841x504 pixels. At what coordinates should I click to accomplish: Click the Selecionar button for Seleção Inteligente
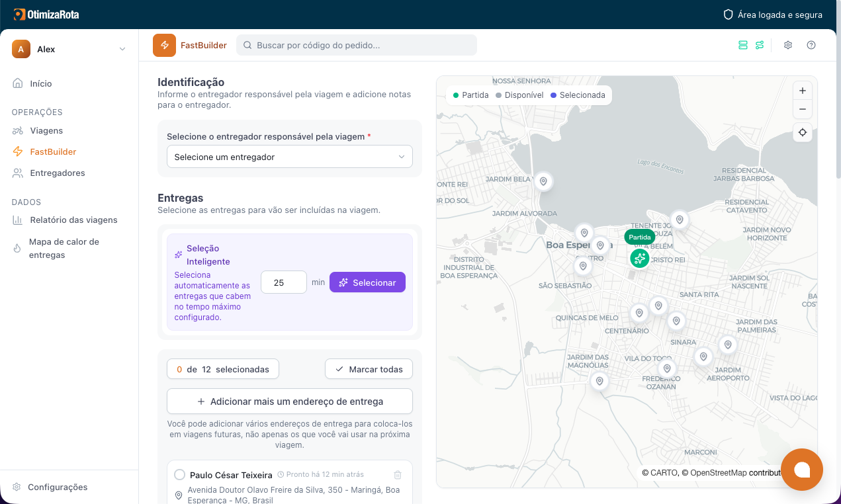[x=367, y=282]
